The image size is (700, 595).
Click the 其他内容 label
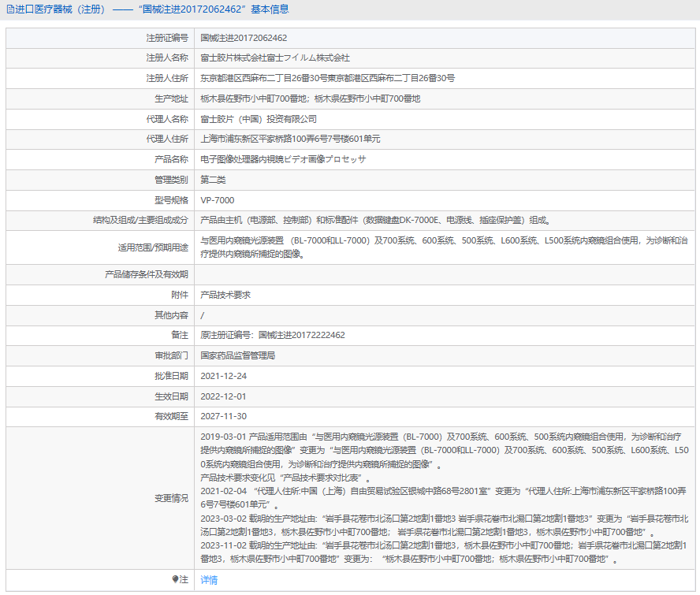coord(171,315)
